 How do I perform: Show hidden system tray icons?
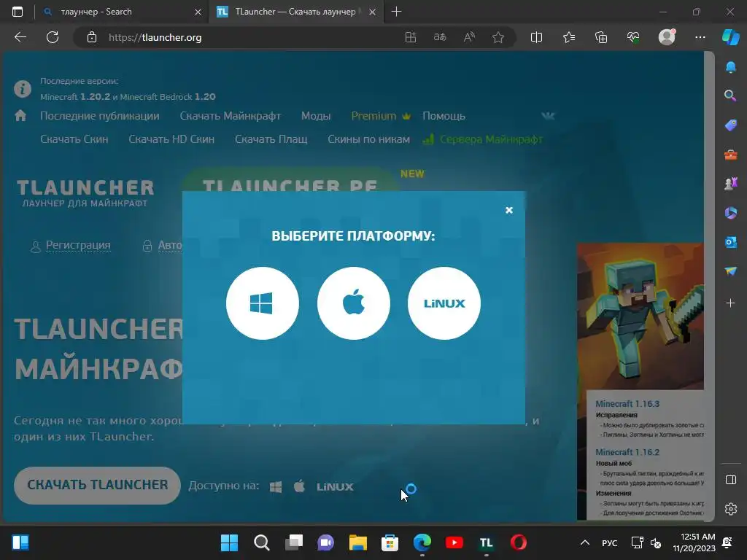click(x=585, y=542)
